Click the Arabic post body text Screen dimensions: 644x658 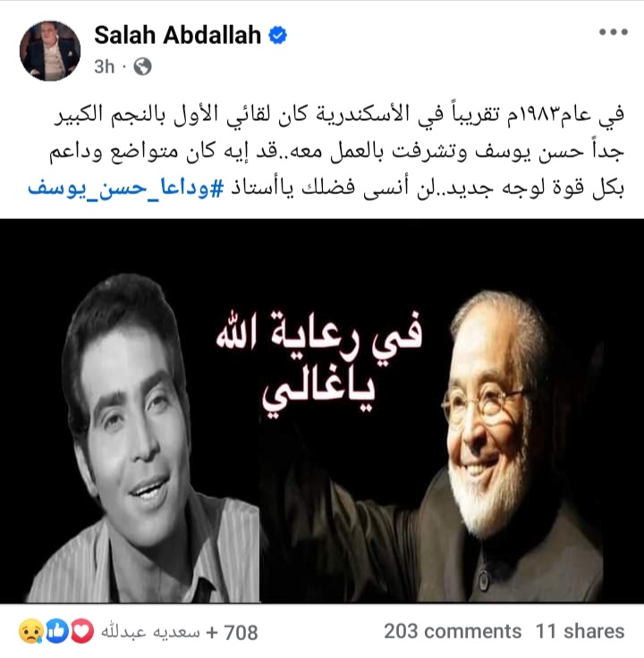326,151
